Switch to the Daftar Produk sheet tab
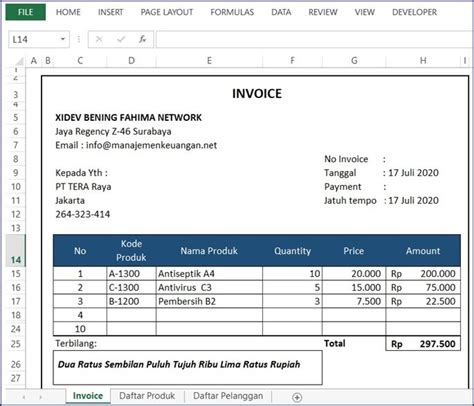Screen dimensions: 474x406 (147, 396)
